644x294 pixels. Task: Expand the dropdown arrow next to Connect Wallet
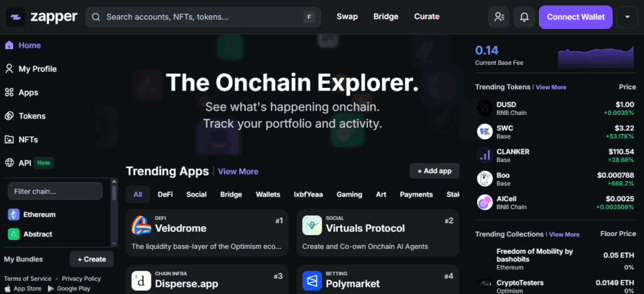click(x=627, y=17)
